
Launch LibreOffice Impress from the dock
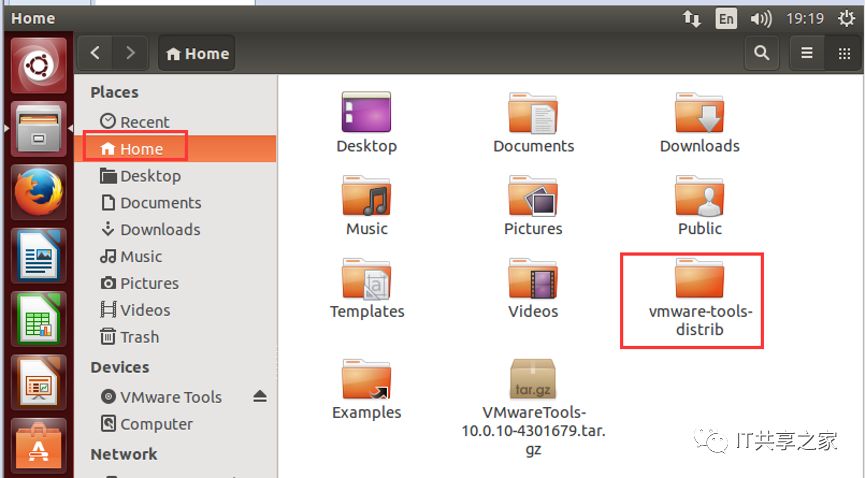[x=39, y=382]
